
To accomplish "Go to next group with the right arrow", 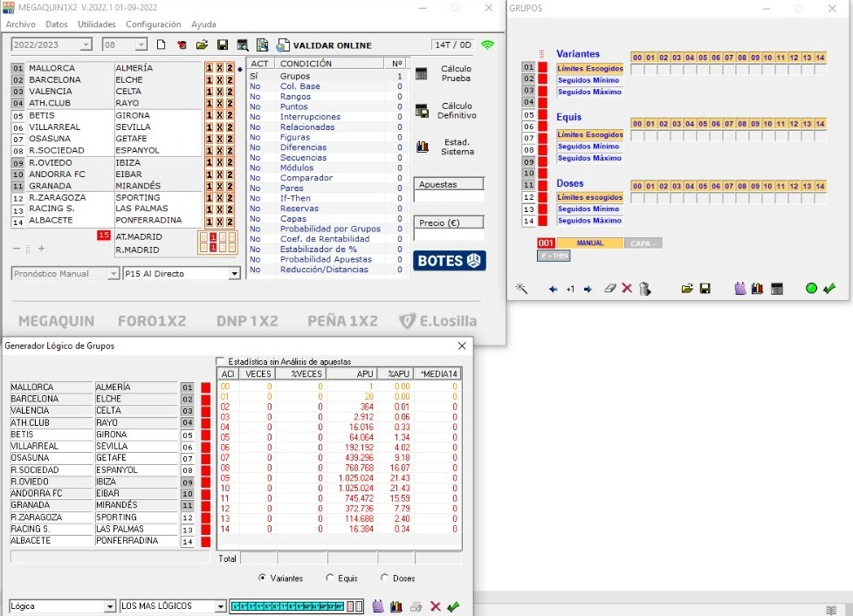I will [588, 290].
